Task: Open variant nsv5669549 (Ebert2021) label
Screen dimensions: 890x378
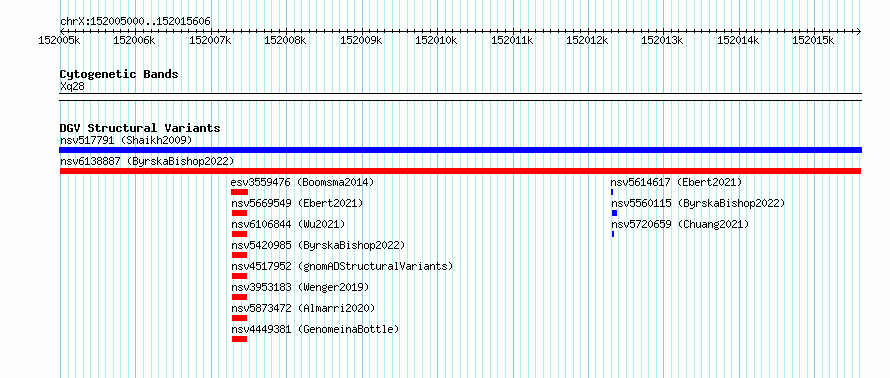Action: coord(297,203)
